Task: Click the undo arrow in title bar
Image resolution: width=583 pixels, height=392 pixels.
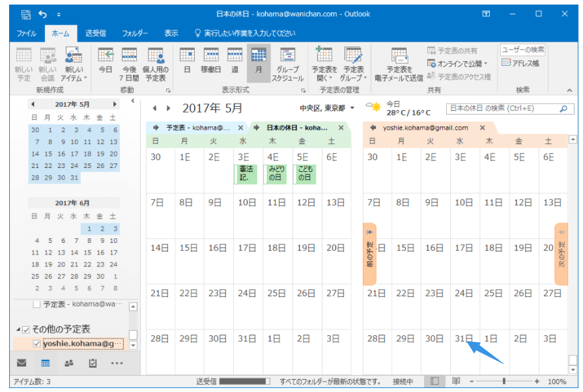Action: pos(43,14)
